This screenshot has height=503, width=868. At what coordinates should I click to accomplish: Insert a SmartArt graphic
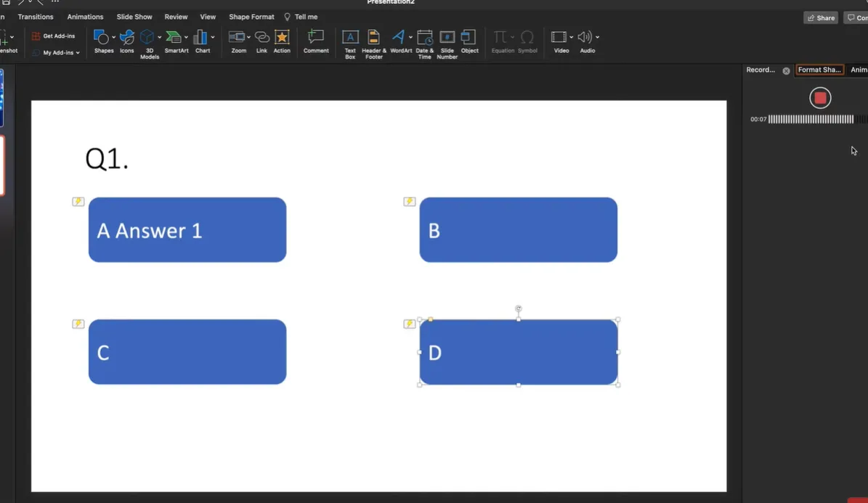click(x=174, y=37)
